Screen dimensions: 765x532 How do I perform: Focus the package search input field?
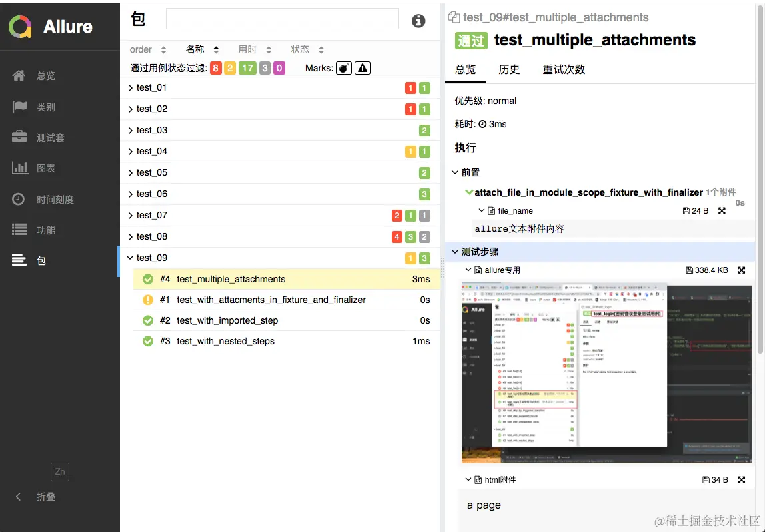pyautogui.click(x=282, y=19)
